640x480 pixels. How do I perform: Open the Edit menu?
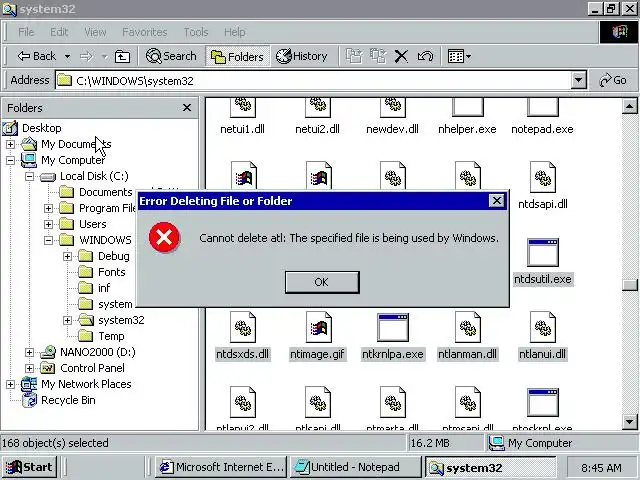(59, 32)
